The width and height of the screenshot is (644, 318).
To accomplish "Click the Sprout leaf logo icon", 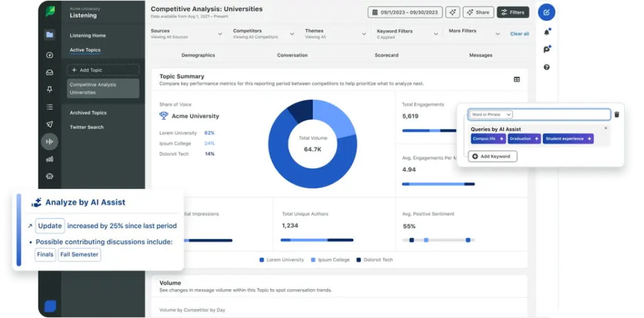I will pyautogui.click(x=50, y=11).
